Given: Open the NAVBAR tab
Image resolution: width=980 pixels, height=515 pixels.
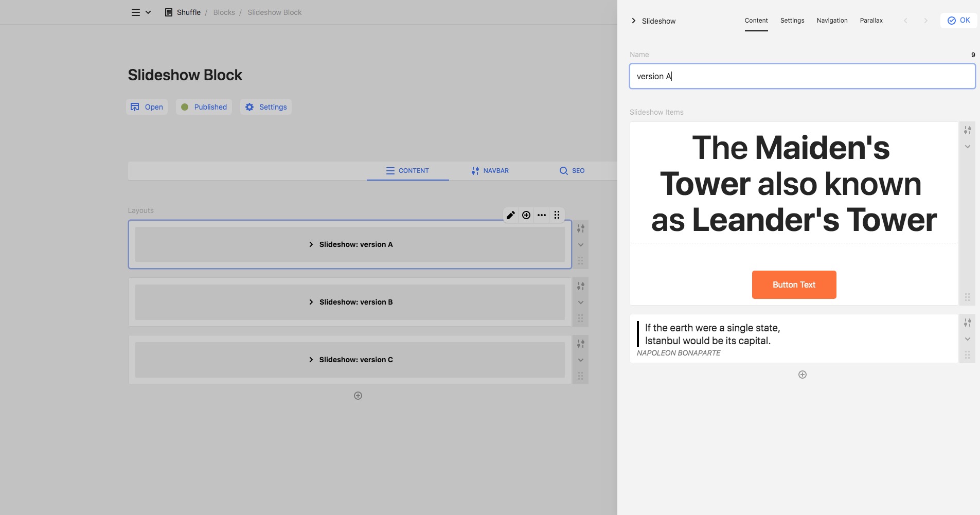Looking at the screenshot, I should click(490, 171).
